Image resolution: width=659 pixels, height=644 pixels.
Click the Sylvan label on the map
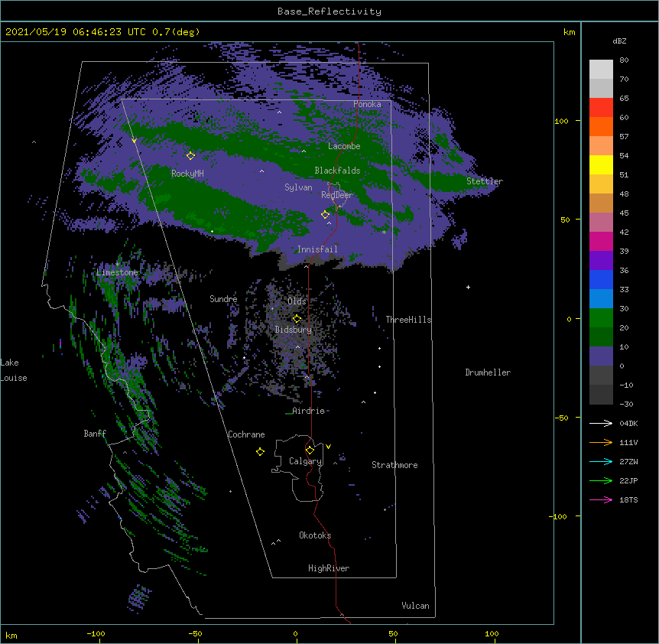pos(298,187)
